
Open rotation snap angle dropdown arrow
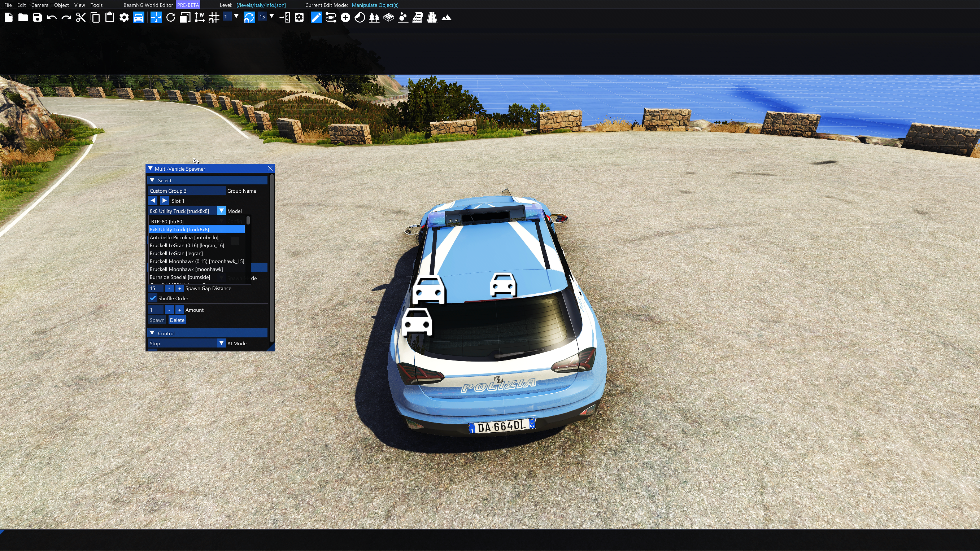272,16
